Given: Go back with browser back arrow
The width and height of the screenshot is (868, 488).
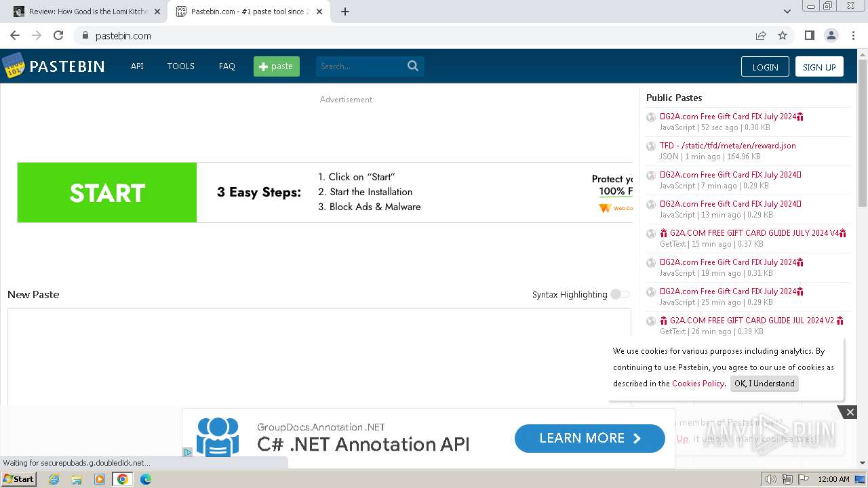Looking at the screenshot, I should 15,35.
